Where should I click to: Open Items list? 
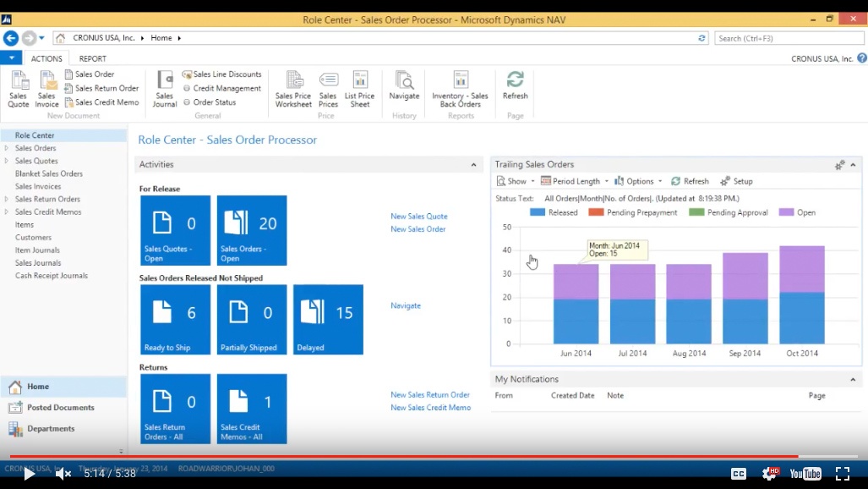(25, 224)
